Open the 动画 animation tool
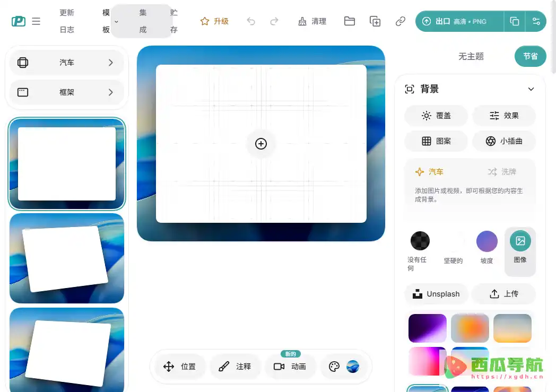Image resolution: width=556 pixels, height=392 pixels. point(290,367)
